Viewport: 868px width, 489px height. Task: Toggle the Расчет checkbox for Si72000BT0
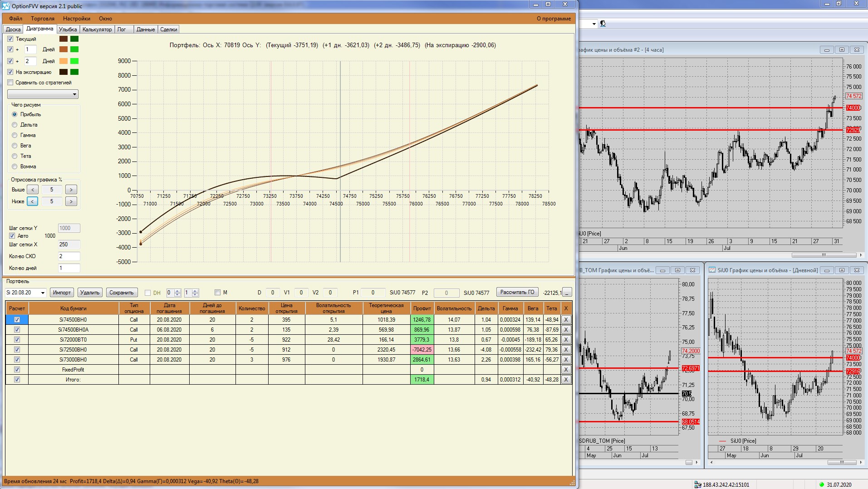coord(17,340)
